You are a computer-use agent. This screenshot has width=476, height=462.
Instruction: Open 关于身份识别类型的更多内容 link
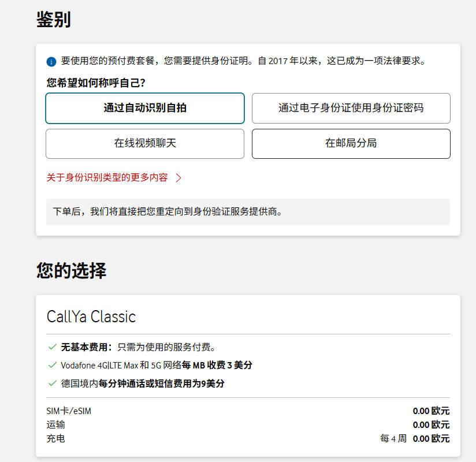point(107,178)
